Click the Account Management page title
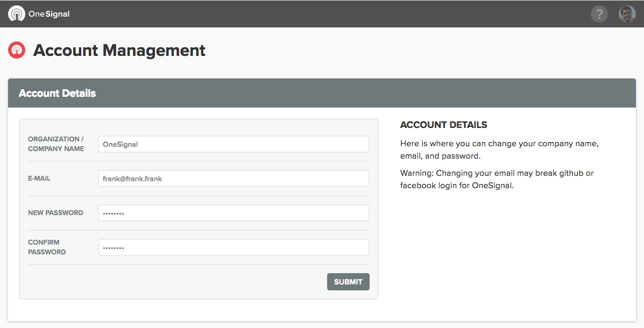 click(119, 51)
